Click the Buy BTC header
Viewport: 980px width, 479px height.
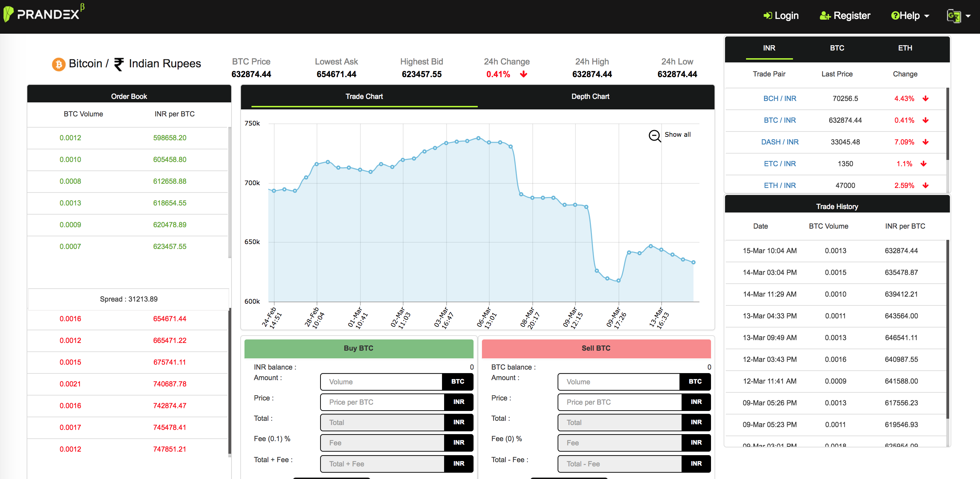(x=358, y=348)
